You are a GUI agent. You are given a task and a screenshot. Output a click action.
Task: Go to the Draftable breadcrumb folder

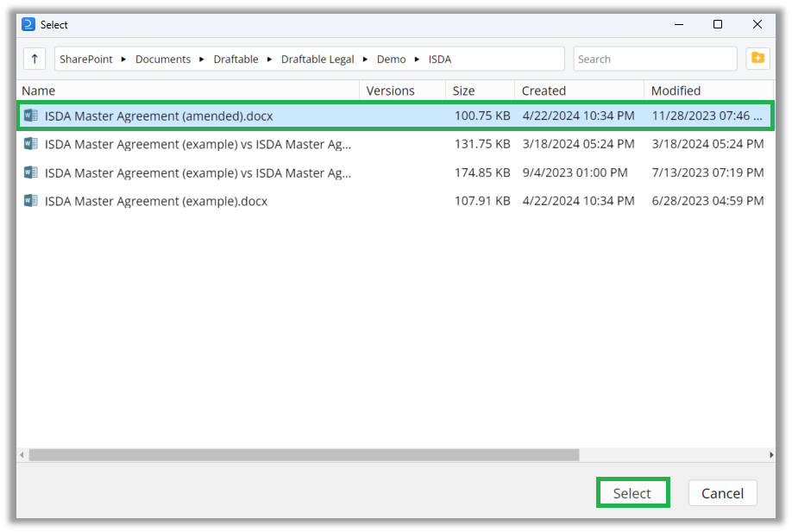pyautogui.click(x=236, y=59)
